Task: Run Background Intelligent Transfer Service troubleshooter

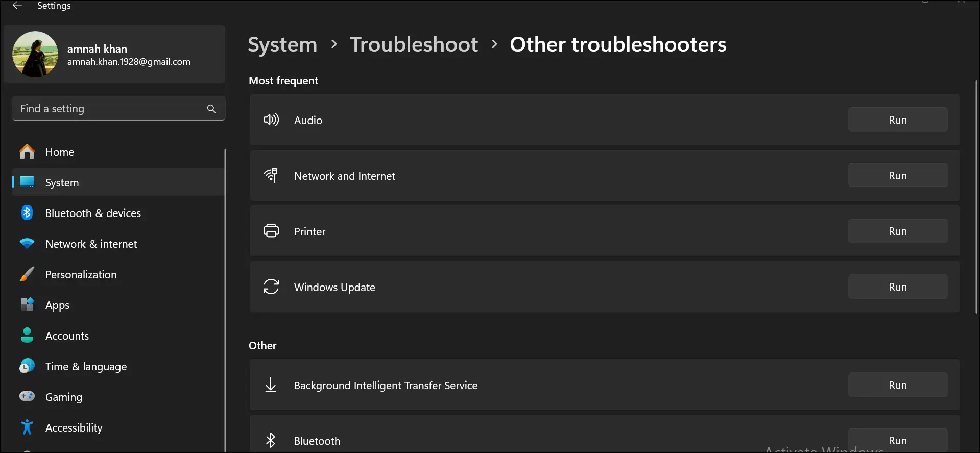Action: (898, 385)
